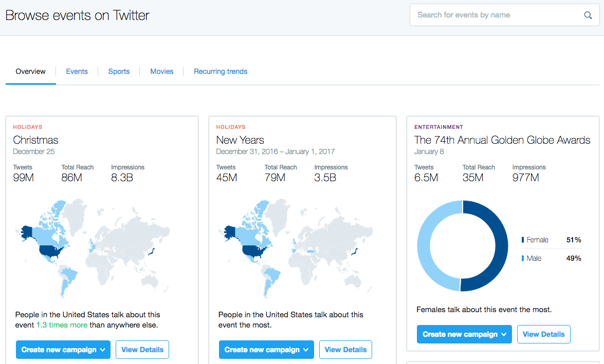This screenshot has width=604, height=364.
Task: Focus the search for events by name field
Action: pyautogui.click(x=505, y=15)
